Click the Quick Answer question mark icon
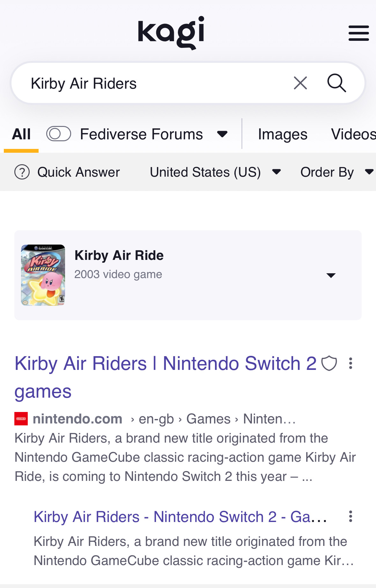376x588 pixels. (x=22, y=172)
